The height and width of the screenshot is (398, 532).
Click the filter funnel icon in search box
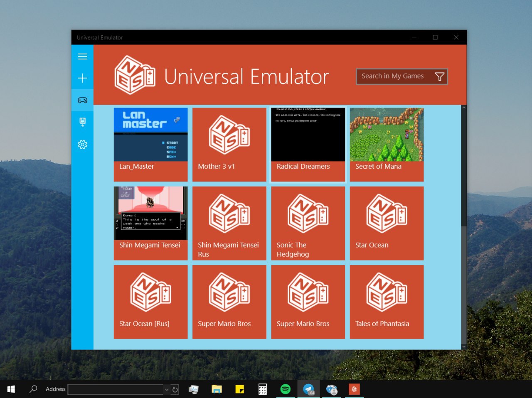coord(439,76)
